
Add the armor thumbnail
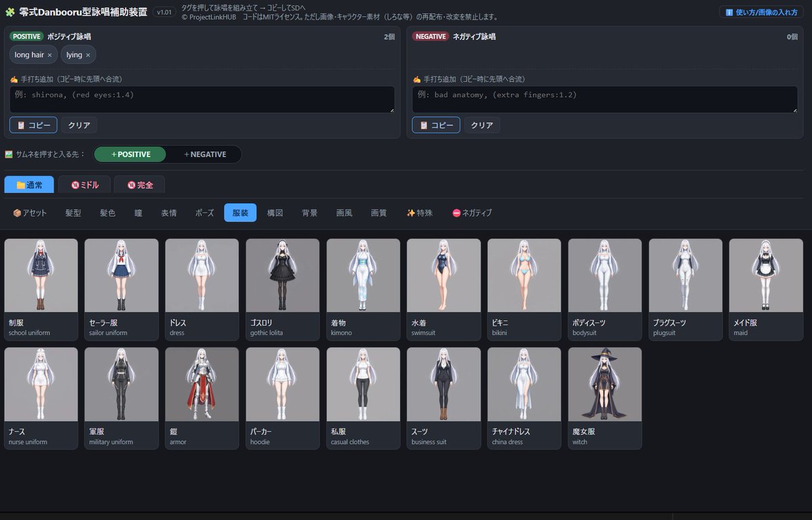(x=202, y=398)
